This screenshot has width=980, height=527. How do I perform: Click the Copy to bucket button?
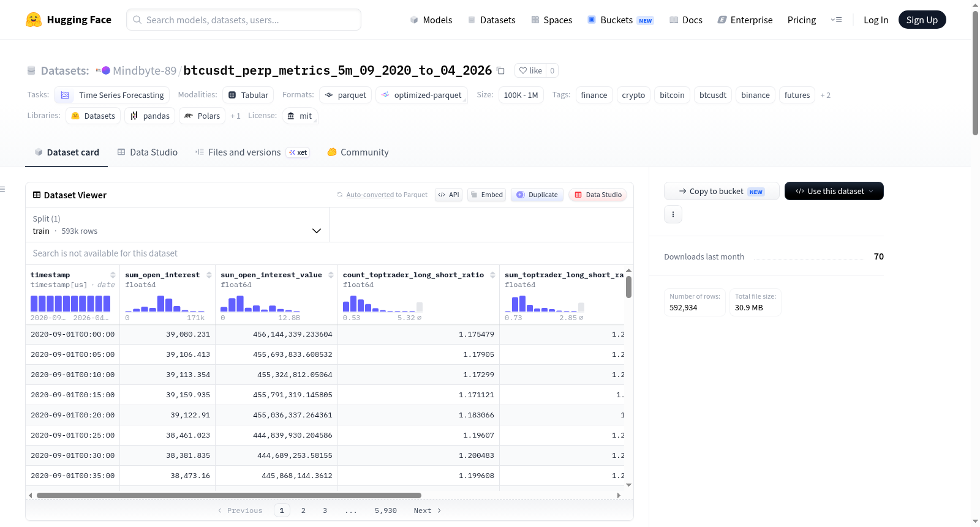[x=722, y=191]
